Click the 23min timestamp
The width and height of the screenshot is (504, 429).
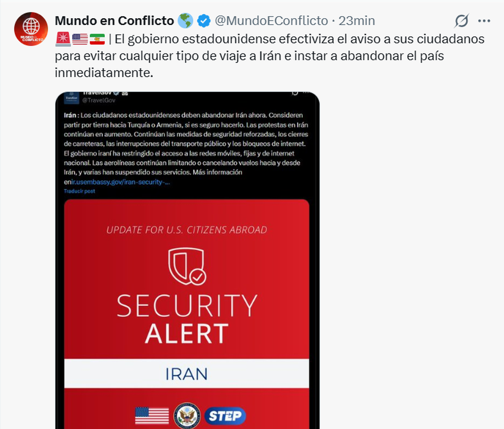357,21
